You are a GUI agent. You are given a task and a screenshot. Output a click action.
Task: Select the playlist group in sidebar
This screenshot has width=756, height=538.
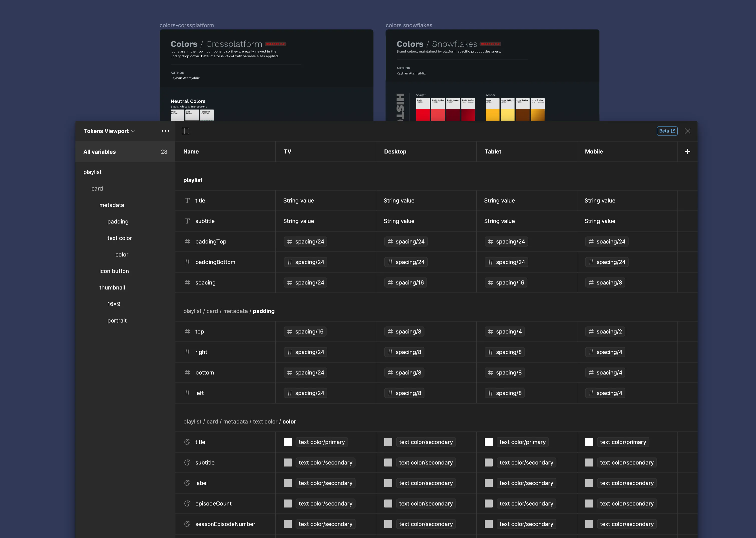92,172
